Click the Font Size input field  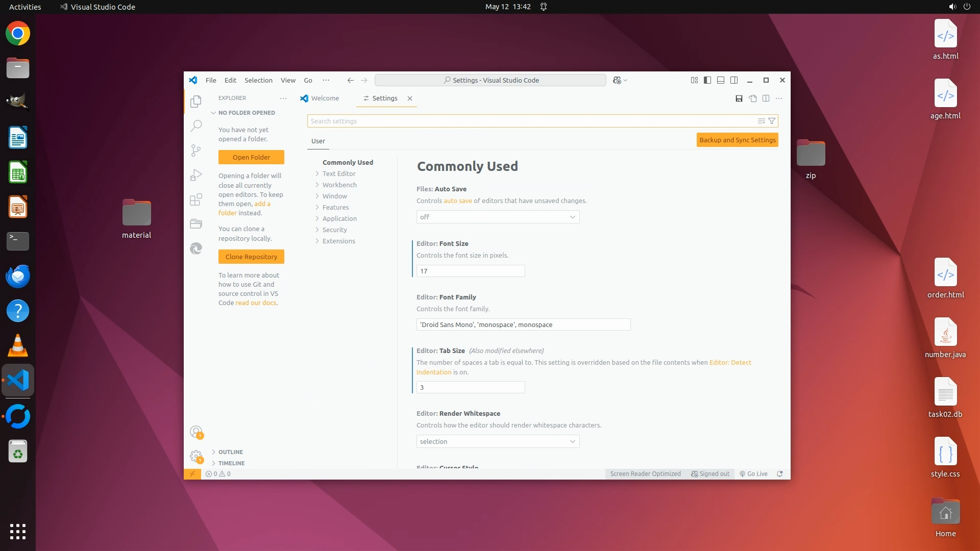[x=470, y=271]
